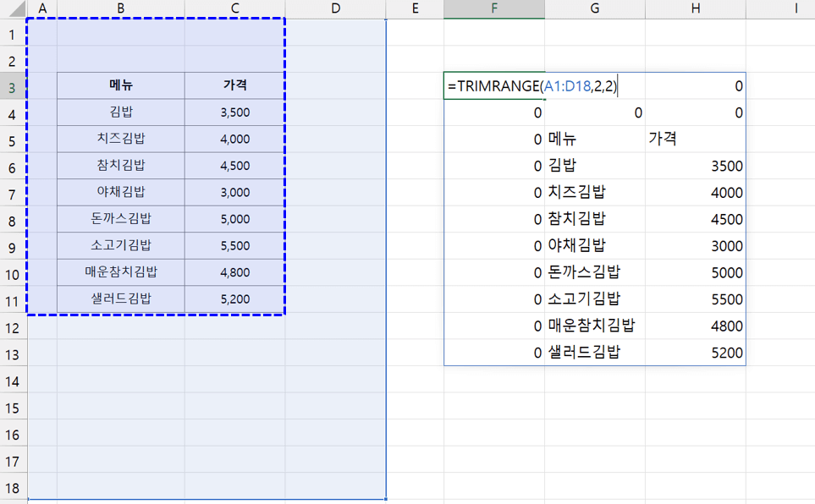Click the 5200 result cell in column H
Image resolution: width=815 pixels, height=504 pixels.
point(696,353)
